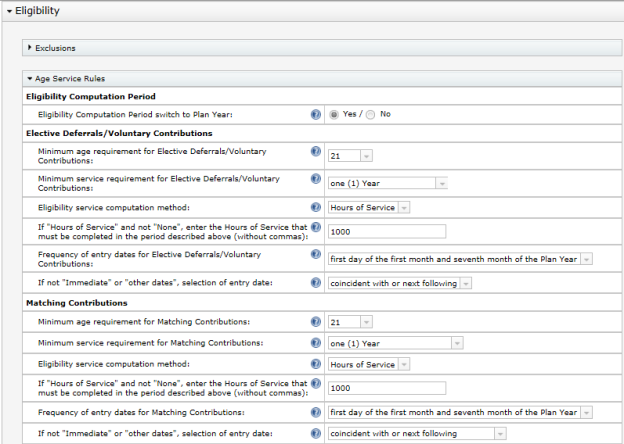Viewport: 624px width, 444px height.
Task: Show help for Matching Contributions minimum age requirement
Action: tap(316, 322)
